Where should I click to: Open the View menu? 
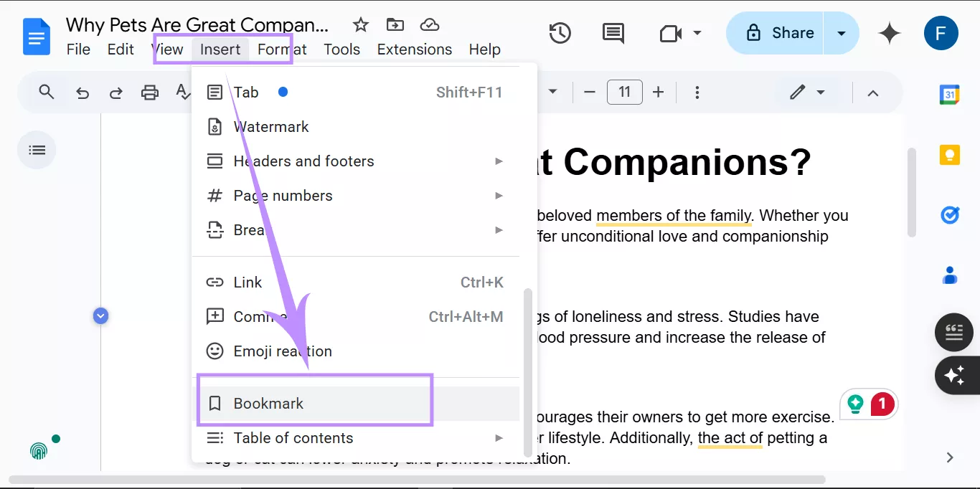point(167,49)
